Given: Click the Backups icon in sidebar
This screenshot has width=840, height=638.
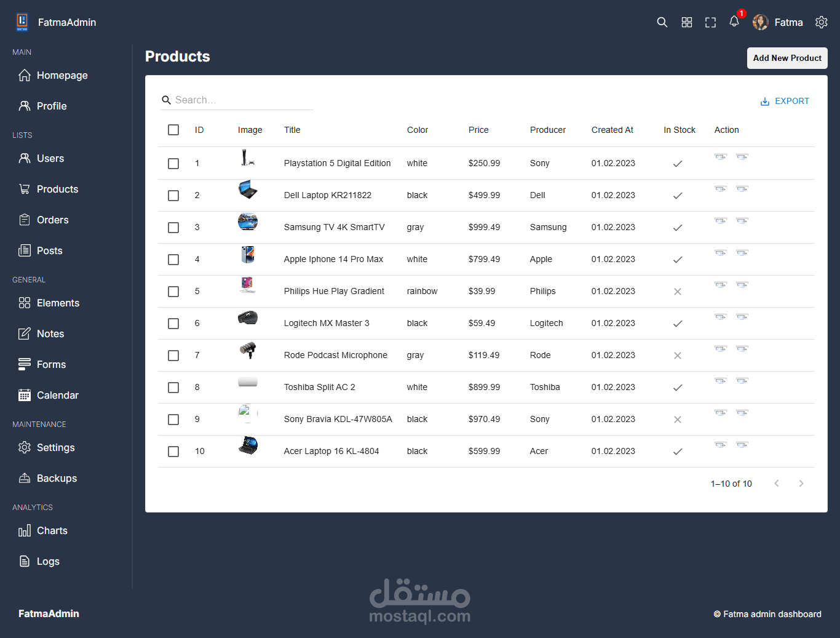Looking at the screenshot, I should click(25, 478).
